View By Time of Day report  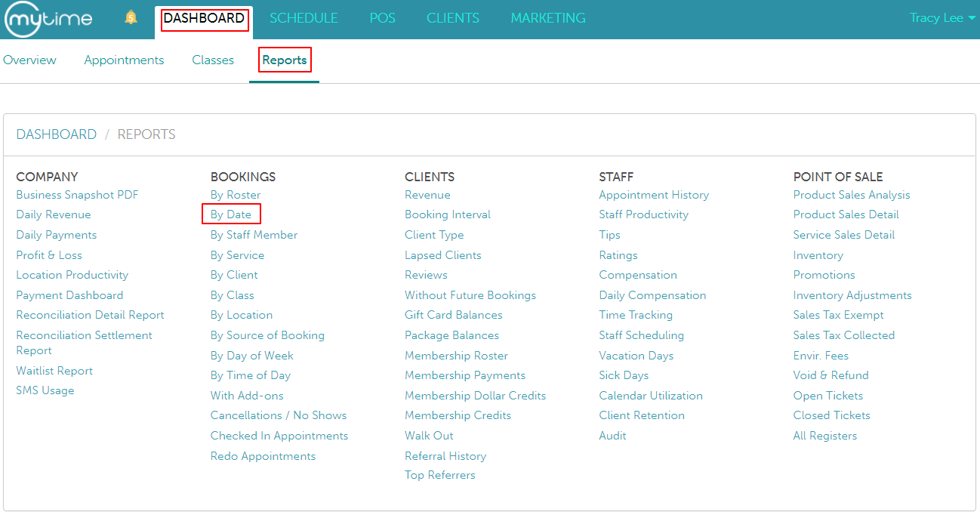pos(251,375)
